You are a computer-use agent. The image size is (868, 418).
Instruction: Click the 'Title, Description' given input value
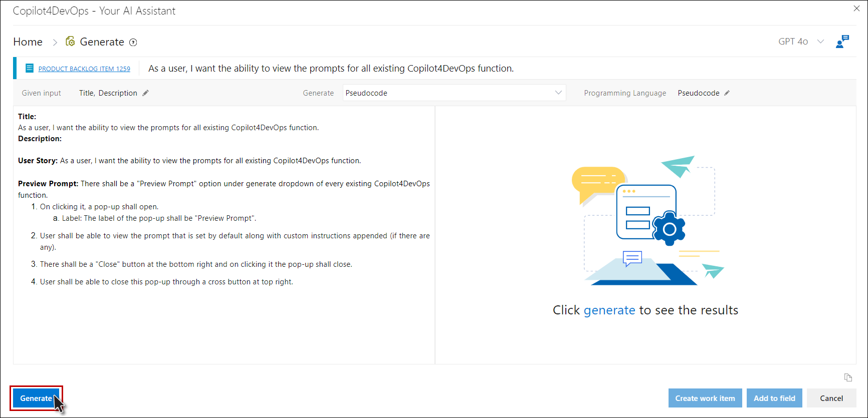coord(108,93)
